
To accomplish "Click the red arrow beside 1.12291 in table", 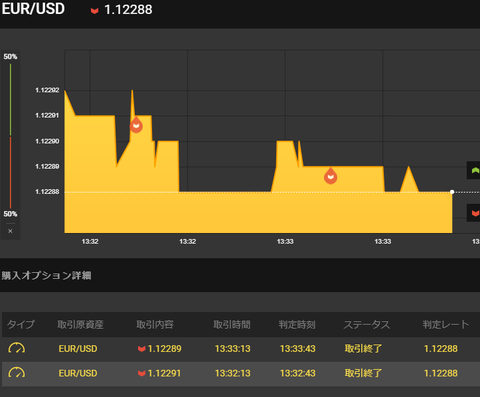I will pos(142,373).
